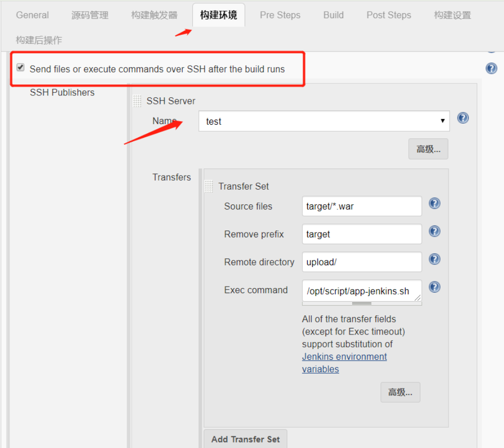Focus the Source files input field
This screenshot has height=448, width=504.
[362, 206]
